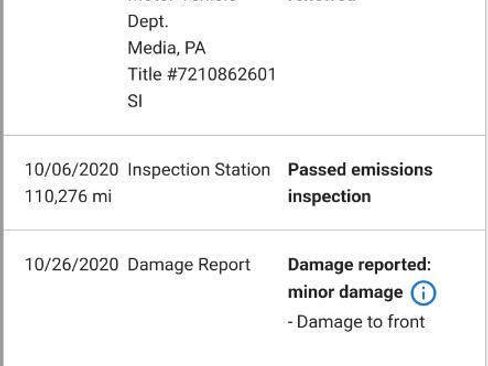This screenshot has width=488, height=366.
Task: Select the 110,276 mi odometer reading
Action: 68,196
